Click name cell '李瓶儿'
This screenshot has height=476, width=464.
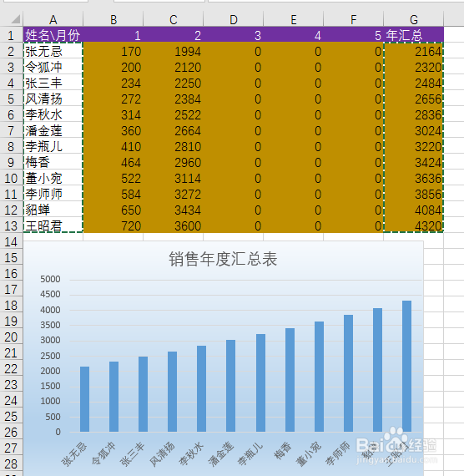(x=53, y=146)
